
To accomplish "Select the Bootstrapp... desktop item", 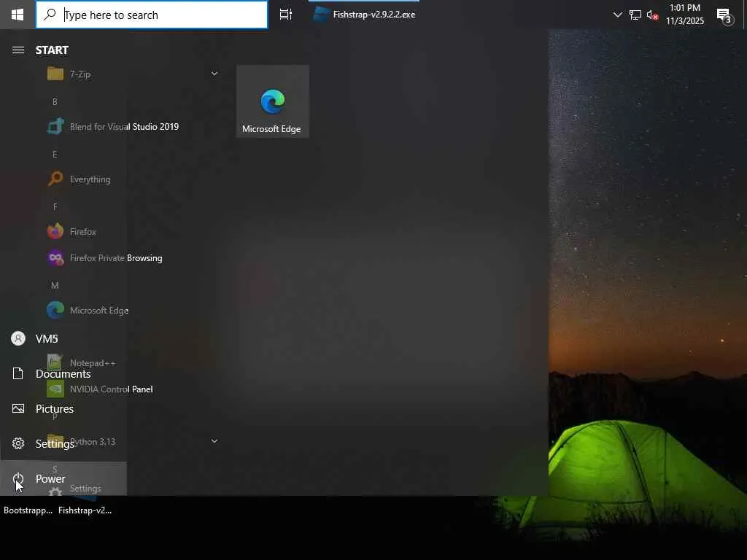I will coord(28,510).
